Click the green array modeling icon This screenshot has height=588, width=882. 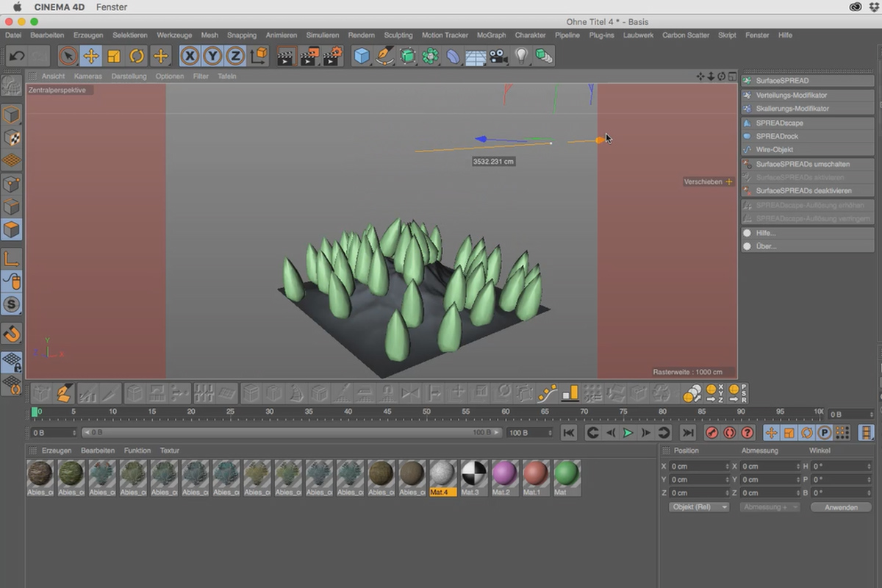click(431, 56)
